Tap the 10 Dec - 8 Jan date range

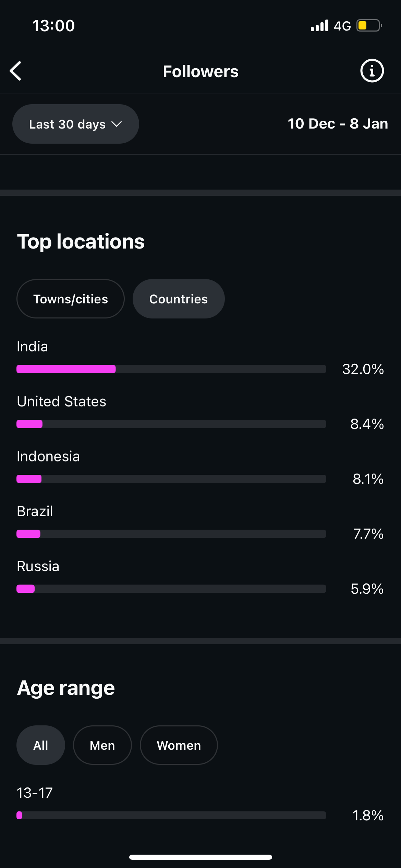click(338, 124)
